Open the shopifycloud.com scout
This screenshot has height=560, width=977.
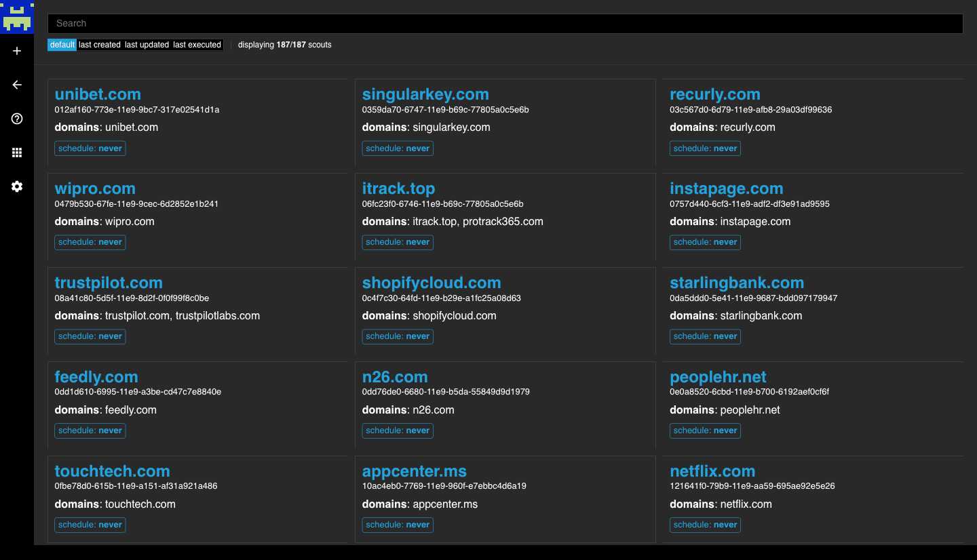pyautogui.click(x=432, y=283)
